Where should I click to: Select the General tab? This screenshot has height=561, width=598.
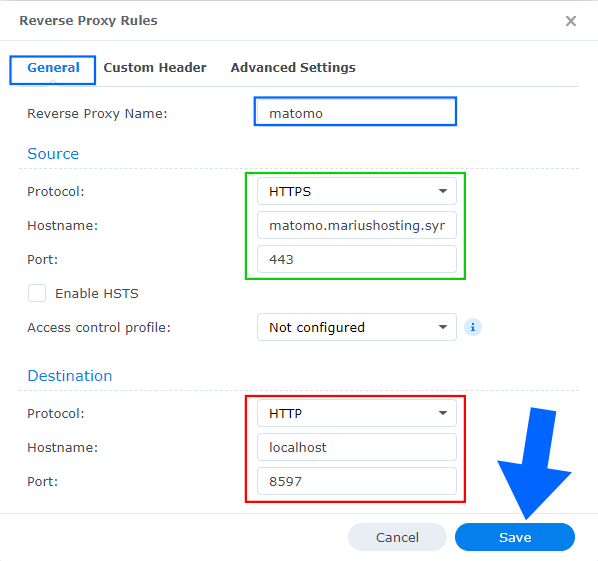(x=53, y=68)
